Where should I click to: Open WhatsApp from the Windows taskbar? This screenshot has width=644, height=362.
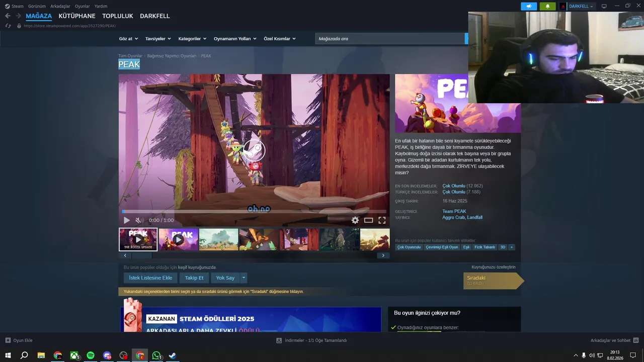pos(156,355)
